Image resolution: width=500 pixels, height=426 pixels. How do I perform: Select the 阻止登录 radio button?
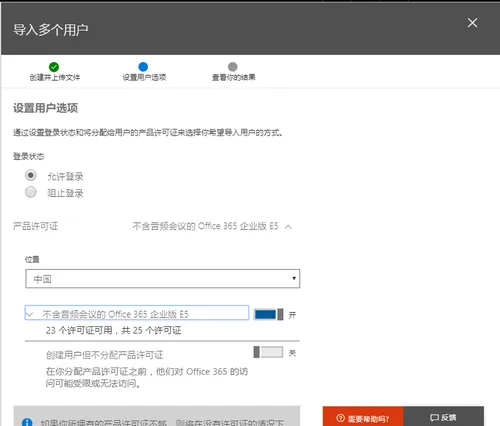31,192
